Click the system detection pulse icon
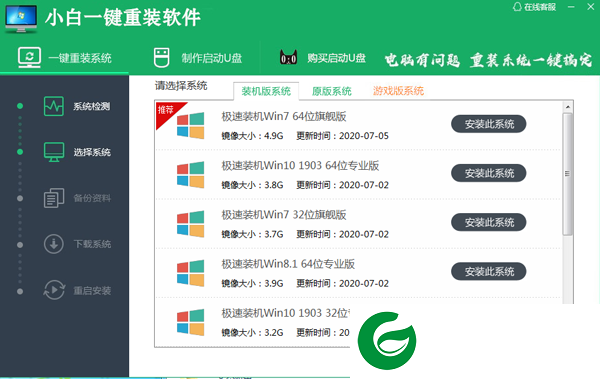 (x=54, y=106)
